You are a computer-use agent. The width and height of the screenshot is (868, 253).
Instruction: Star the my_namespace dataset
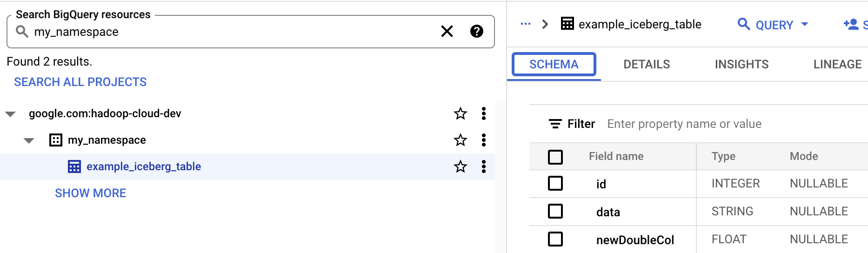tap(460, 140)
